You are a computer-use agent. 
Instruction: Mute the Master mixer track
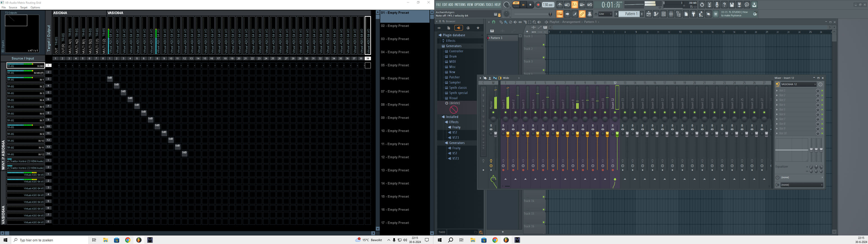[x=493, y=112]
